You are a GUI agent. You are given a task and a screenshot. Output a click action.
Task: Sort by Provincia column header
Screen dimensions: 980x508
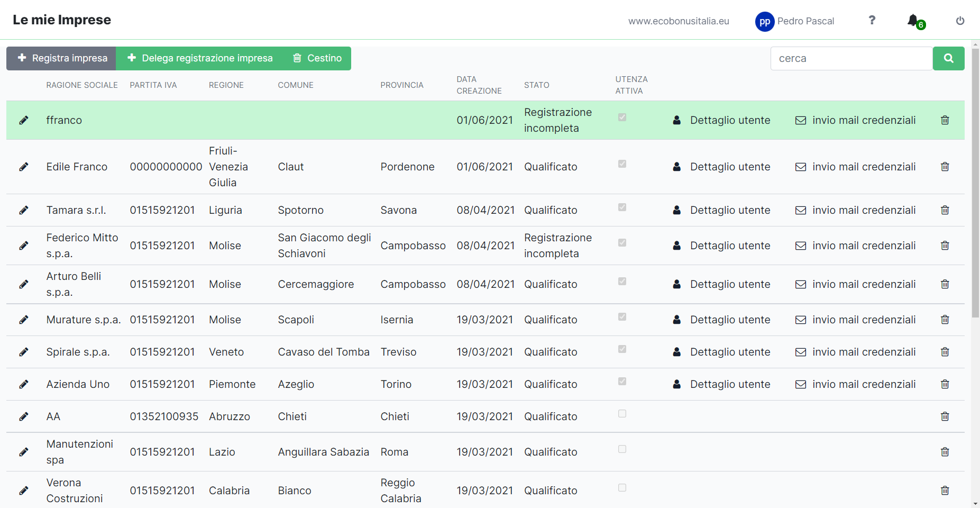(x=402, y=85)
